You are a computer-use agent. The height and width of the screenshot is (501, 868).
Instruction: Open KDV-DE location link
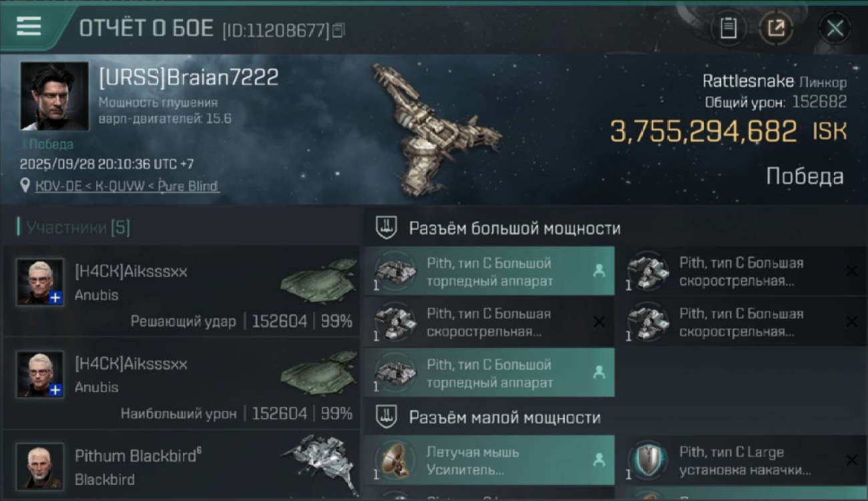tap(127, 186)
